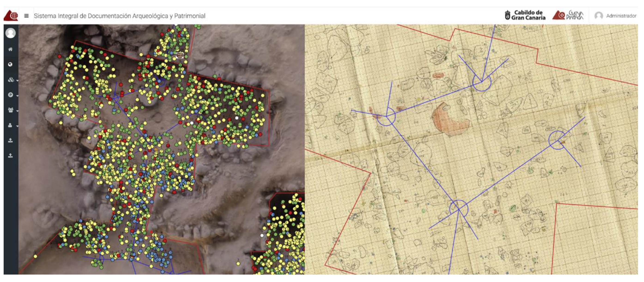The width and height of the screenshot is (644, 282).
Task: Open the hamburger menu toggle
Action: coord(26,16)
